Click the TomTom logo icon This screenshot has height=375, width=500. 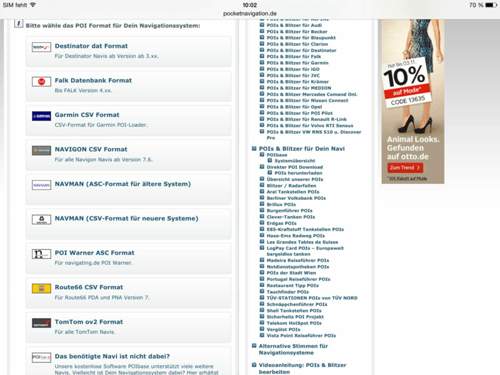(x=41, y=323)
